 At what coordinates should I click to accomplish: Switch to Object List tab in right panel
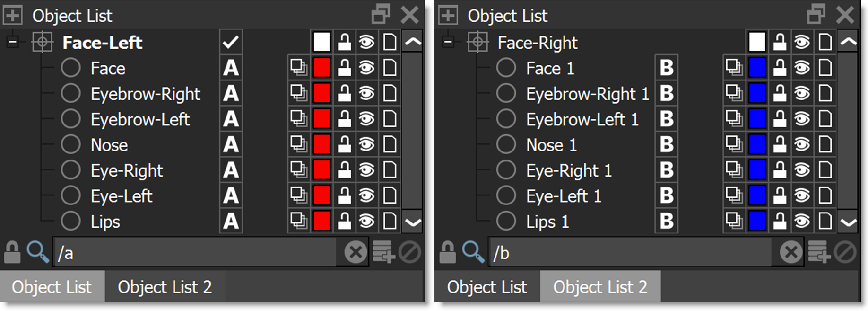tap(486, 287)
